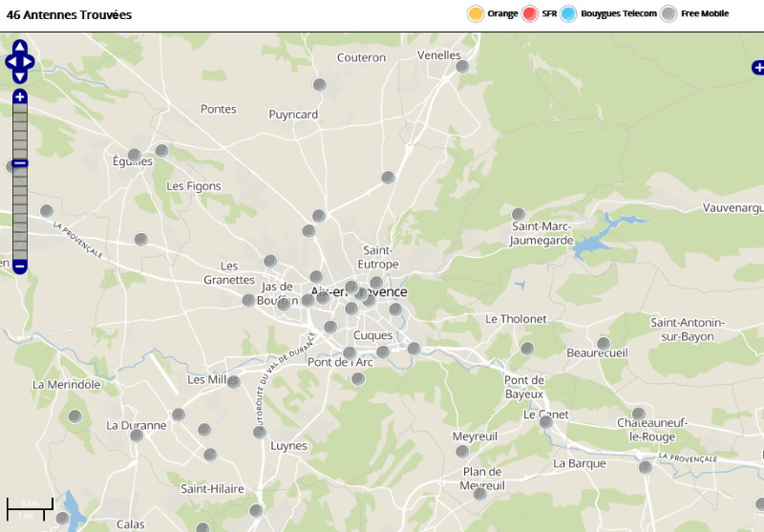Click the pan down arrow
This screenshot has width=764, height=532.
point(20,78)
